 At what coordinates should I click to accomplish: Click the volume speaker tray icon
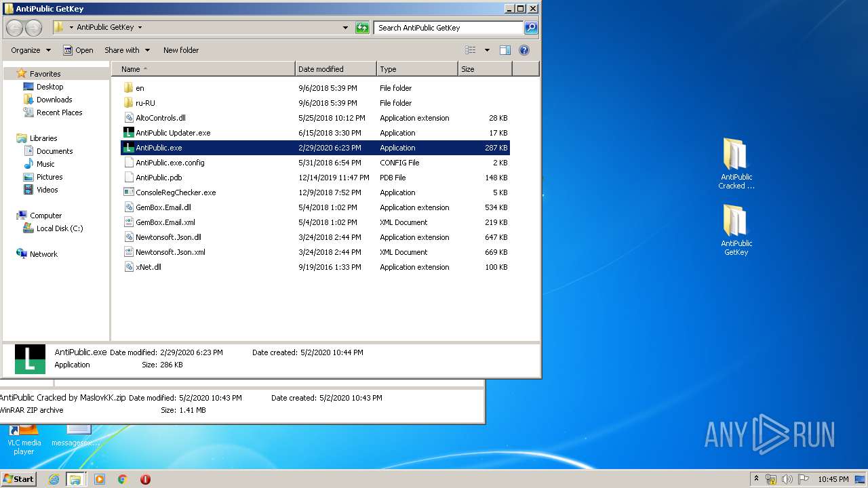tap(787, 479)
